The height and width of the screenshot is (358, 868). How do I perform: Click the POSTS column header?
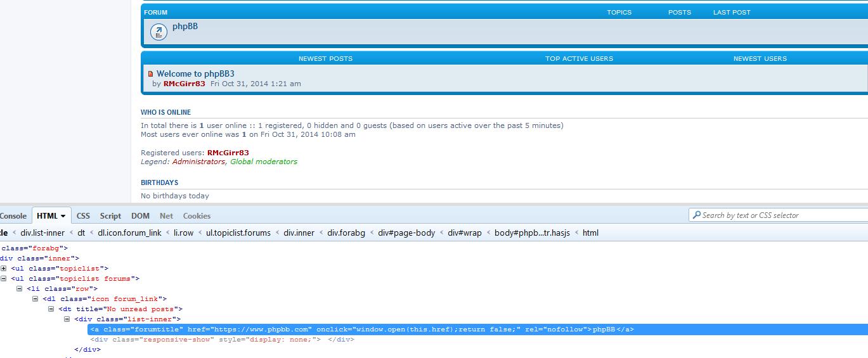point(680,12)
